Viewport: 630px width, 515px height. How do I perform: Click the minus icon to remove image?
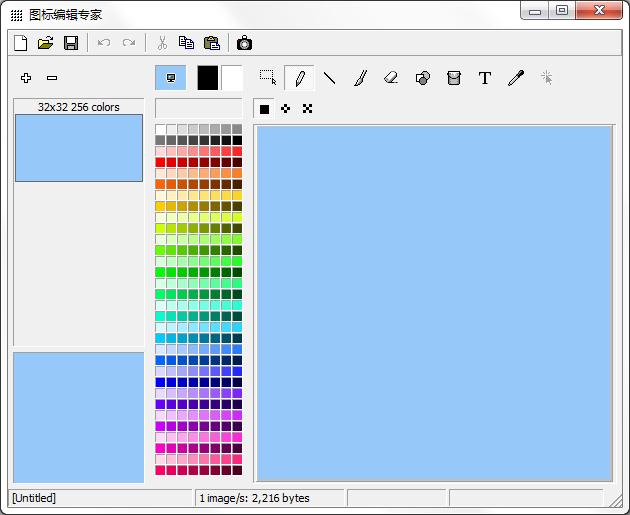click(52, 78)
